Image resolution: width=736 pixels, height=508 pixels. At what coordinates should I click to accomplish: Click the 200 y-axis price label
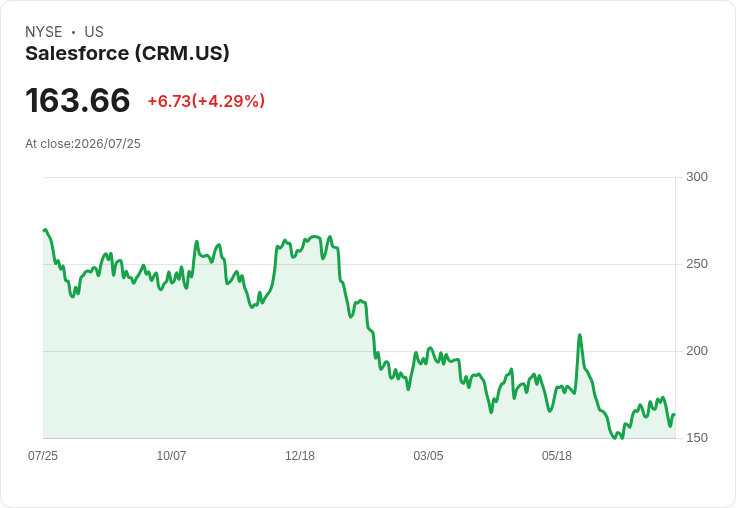(697, 351)
